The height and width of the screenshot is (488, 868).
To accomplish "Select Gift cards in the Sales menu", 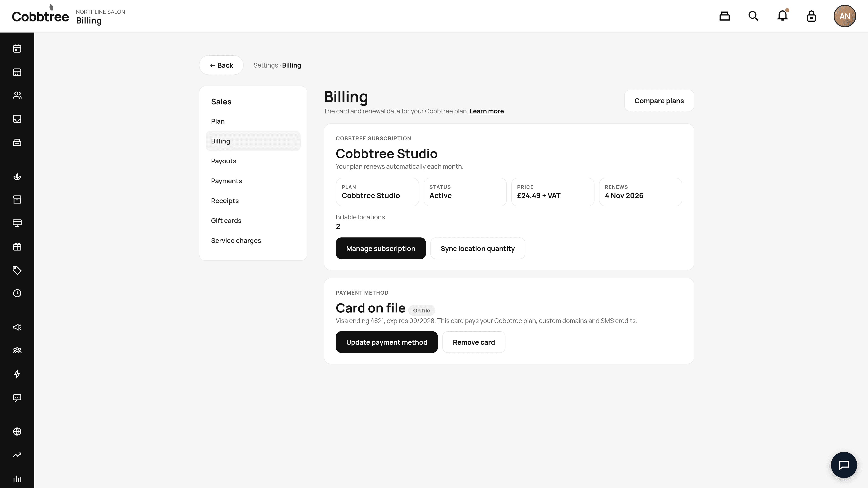I will point(253,221).
